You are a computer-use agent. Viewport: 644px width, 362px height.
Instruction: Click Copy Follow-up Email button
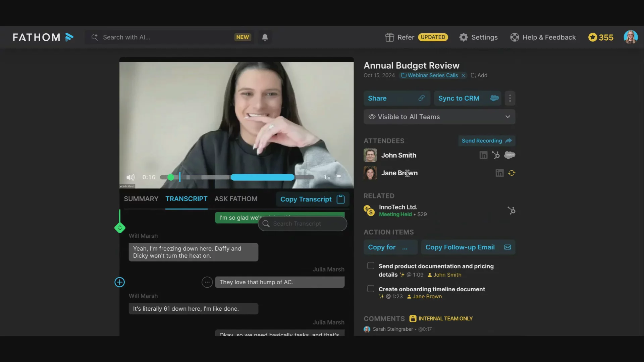(x=468, y=247)
